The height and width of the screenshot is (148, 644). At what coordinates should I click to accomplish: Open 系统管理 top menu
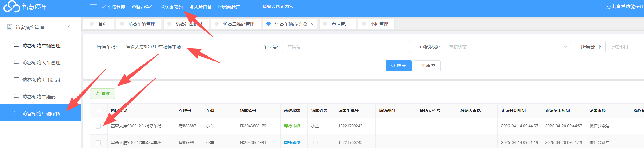pyautogui.click(x=230, y=7)
